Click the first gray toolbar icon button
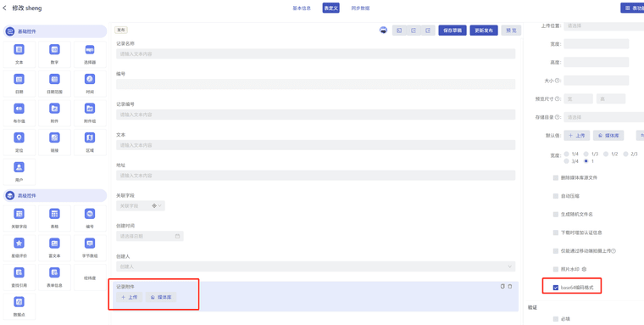 [x=399, y=31]
